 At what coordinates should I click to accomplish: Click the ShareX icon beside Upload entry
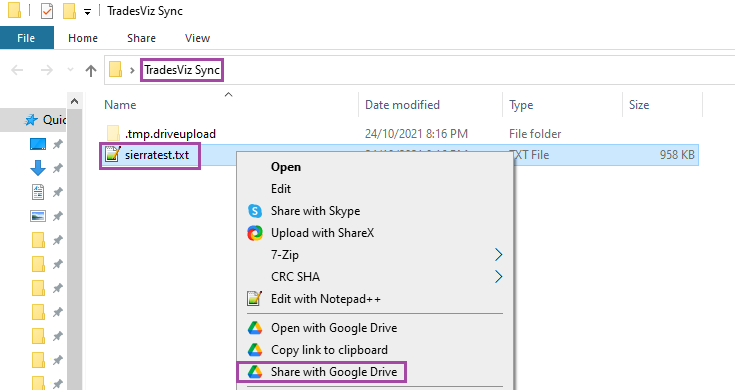255,233
